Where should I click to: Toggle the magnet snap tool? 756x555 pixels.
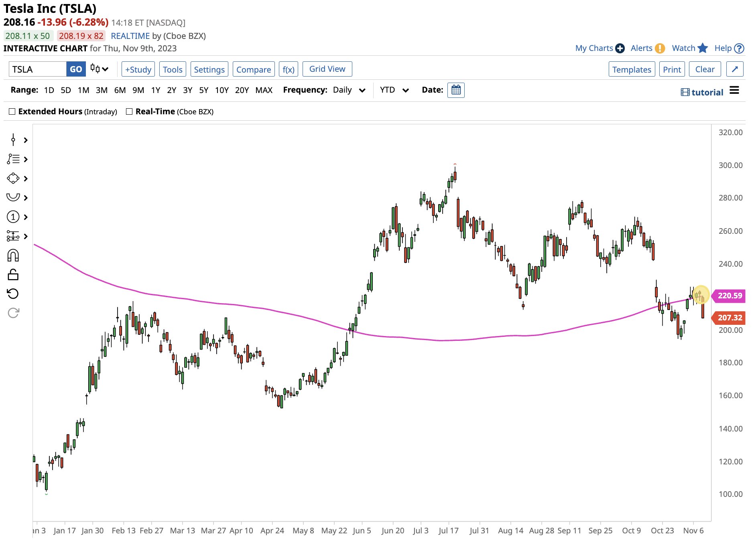pyautogui.click(x=13, y=255)
